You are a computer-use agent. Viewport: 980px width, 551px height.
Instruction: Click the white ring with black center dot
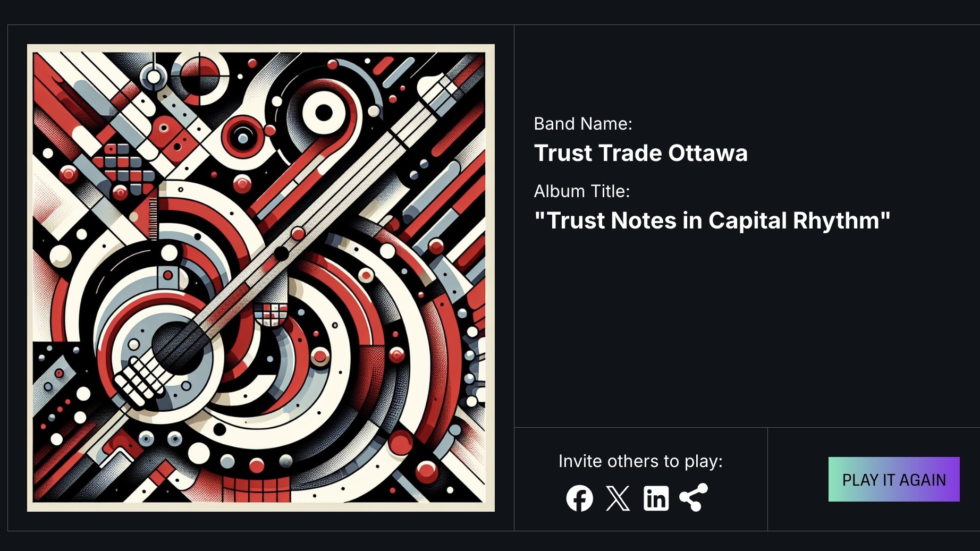pos(324,113)
